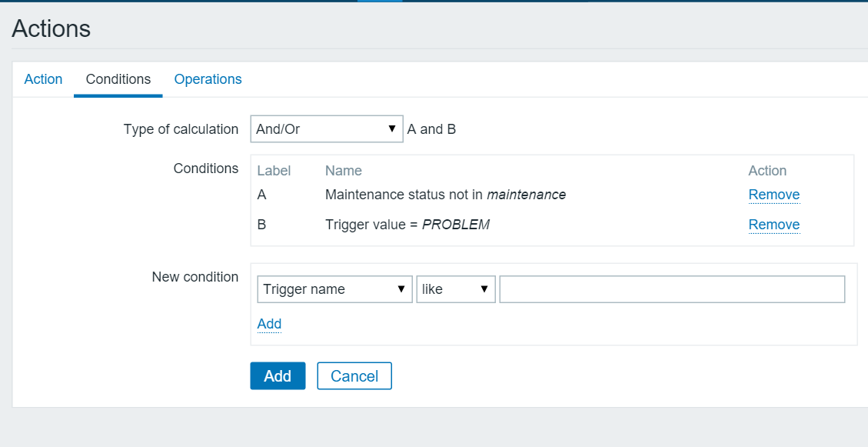Open the Operations tab
This screenshot has height=447, width=868.
(208, 78)
